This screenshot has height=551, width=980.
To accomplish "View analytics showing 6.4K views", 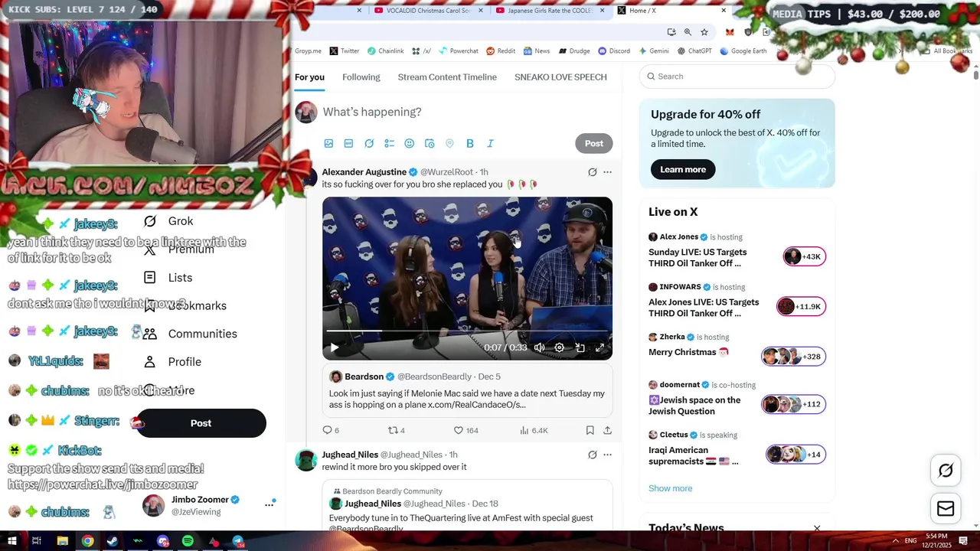I will 534,430.
